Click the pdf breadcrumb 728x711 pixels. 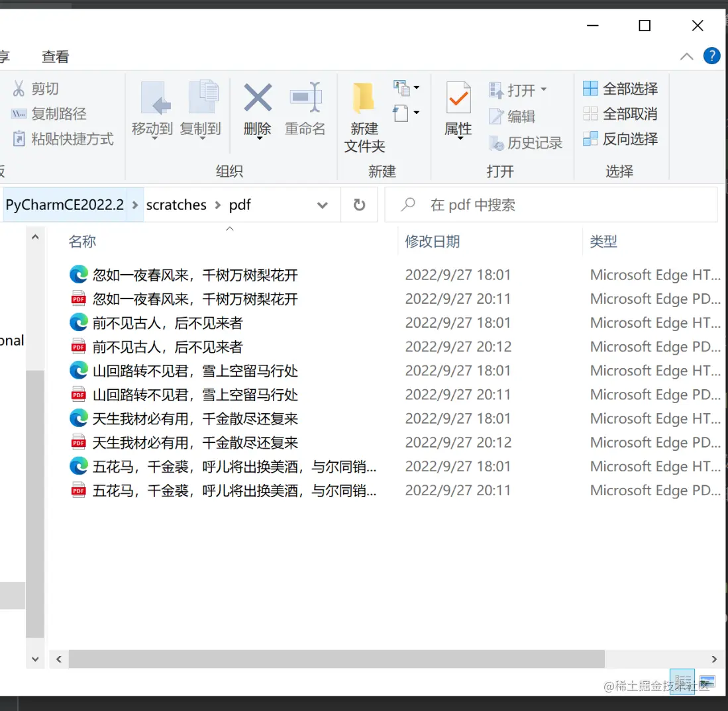(x=240, y=205)
